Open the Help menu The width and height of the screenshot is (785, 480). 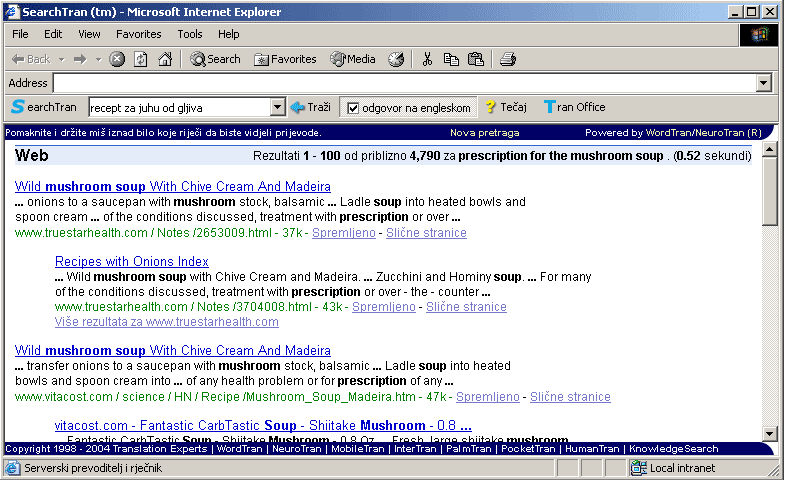[228, 34]
